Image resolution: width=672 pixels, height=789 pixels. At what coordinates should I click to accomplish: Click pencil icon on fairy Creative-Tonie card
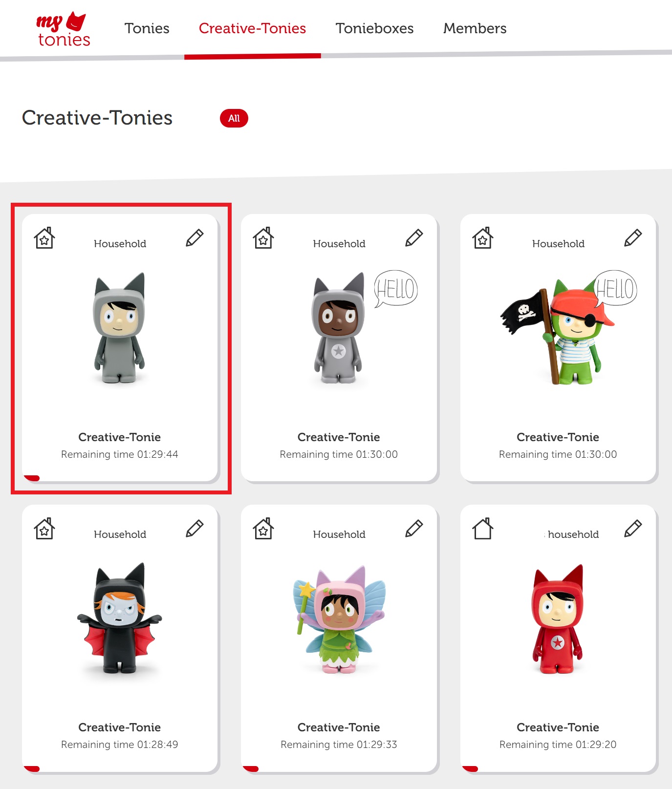(414, 529)
